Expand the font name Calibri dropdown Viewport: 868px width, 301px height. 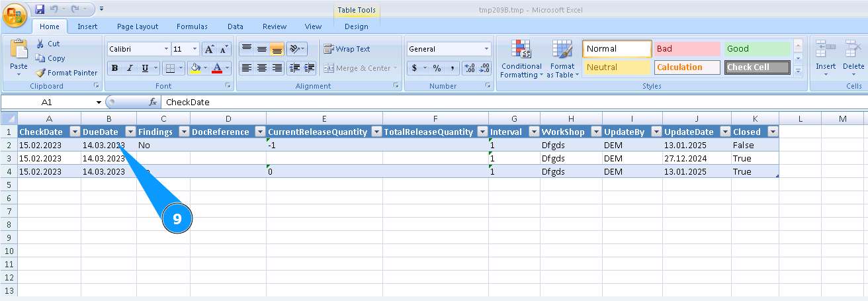166,49
